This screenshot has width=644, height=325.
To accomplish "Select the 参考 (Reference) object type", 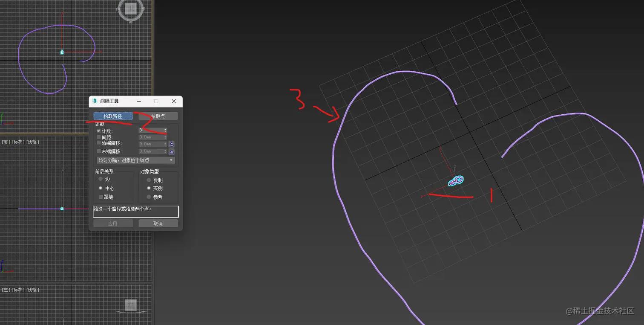I will tap(149, 197).
